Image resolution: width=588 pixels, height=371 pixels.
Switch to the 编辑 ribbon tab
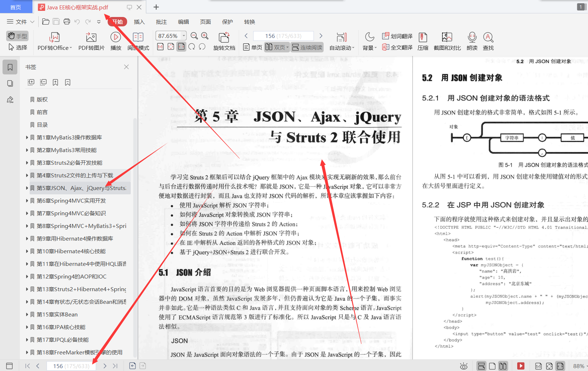pyautogui.click(x=183, y=22)
